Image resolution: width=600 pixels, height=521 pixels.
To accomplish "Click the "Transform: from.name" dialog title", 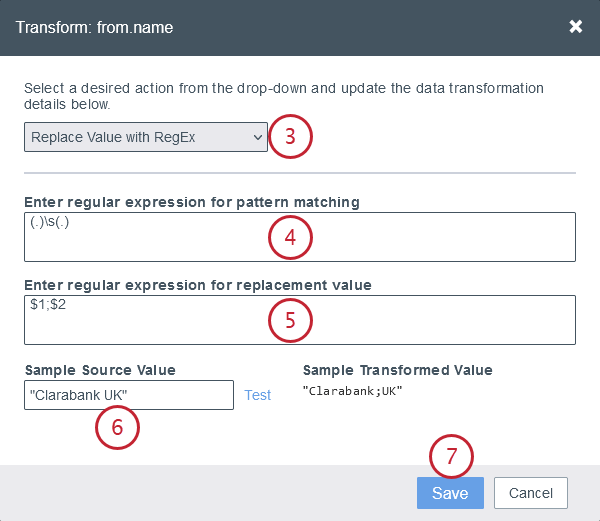I will 94,27.
